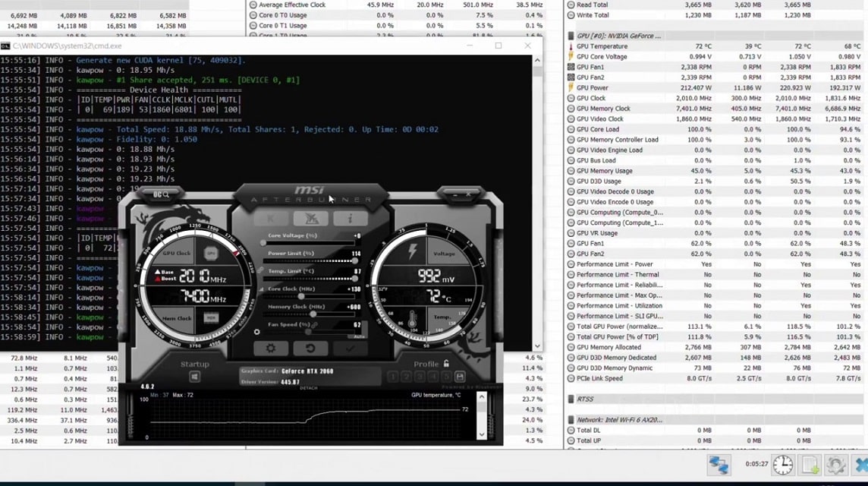Click the HWiNFO clock icon beside the timer
The height and width of the screenshot is (486, 868).
click(x=783, y=465)
